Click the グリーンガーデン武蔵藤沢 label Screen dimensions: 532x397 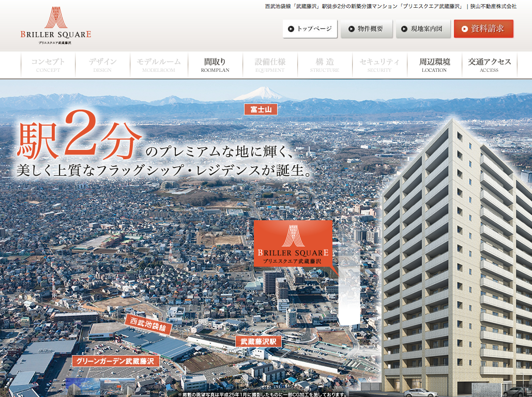pyautogui.click(x=115, y=361)
